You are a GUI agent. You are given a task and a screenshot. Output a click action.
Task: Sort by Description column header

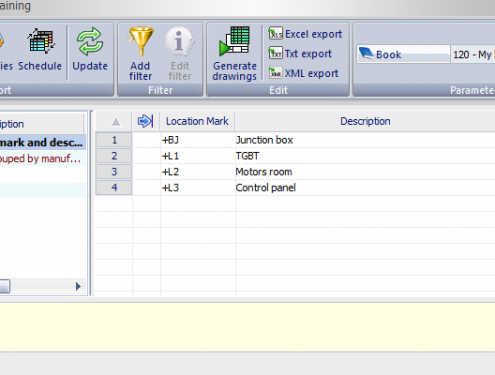click(x=365, y=121)
